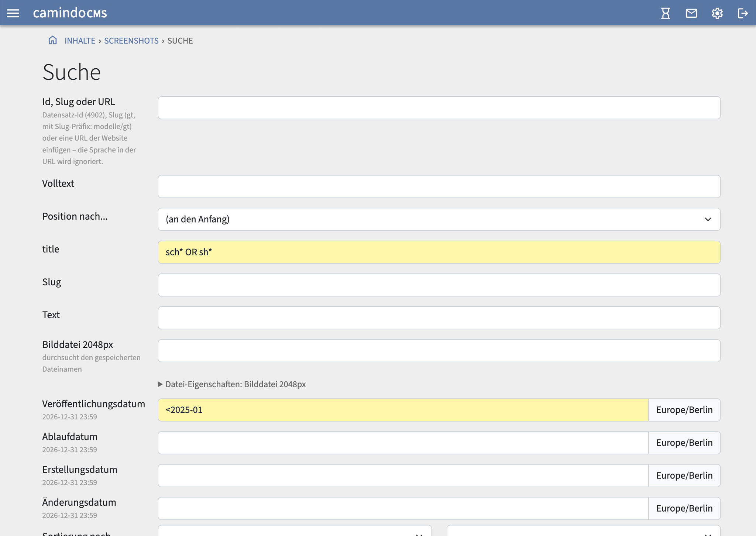Focus the Text input field
Screen dimensions: 756x536
pos(439,318)
